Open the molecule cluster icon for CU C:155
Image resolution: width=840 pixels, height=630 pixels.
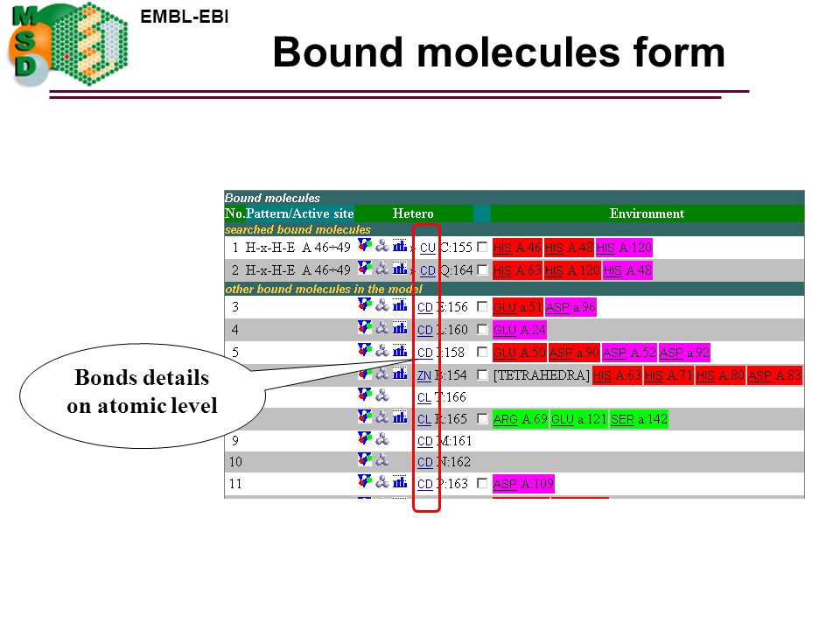pyautogui.click(x=382, y=246)
